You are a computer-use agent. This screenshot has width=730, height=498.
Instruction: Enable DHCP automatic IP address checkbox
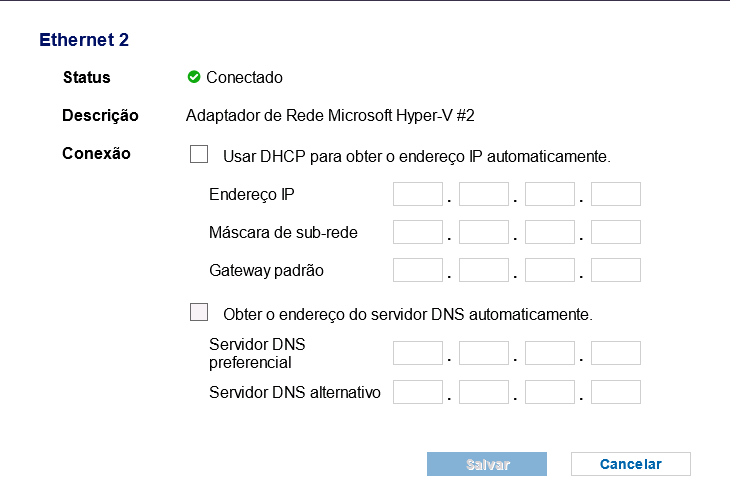click(199, 154)
